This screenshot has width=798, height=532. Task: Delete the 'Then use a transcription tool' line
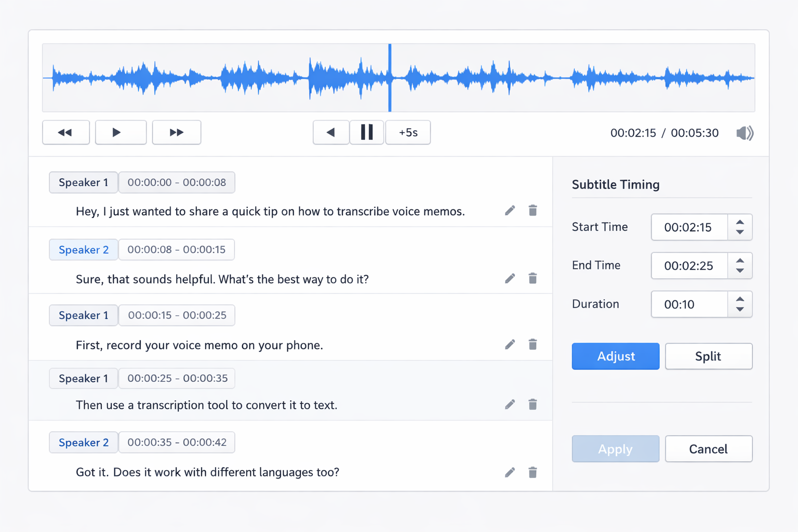[533, 404]
